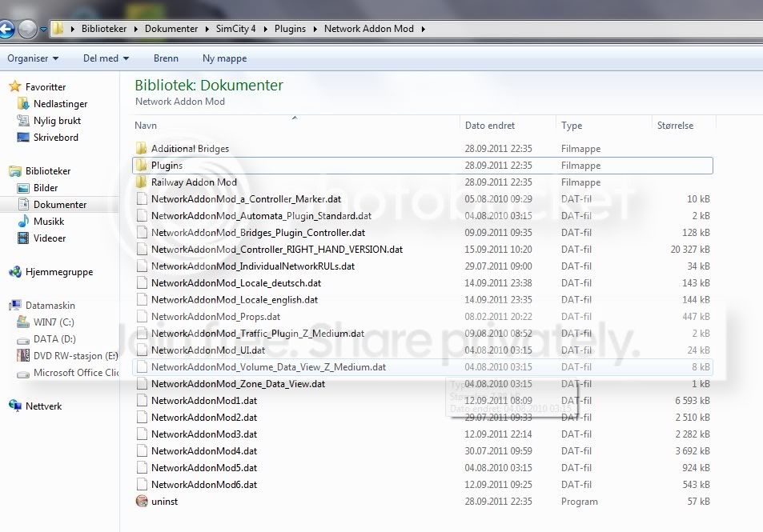Open Nylig brukt in the sidebar
This screenshot has width=763, height=532.
57,121
